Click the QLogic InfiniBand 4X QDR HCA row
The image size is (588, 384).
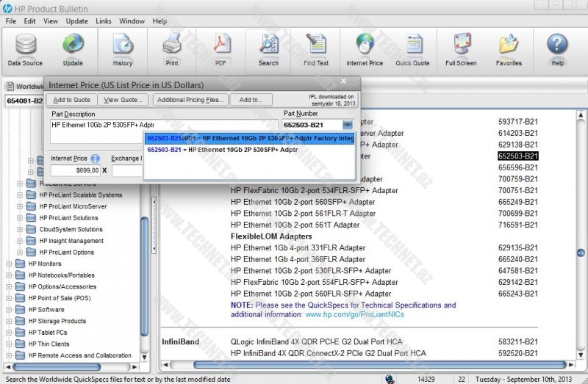[317, 341]
